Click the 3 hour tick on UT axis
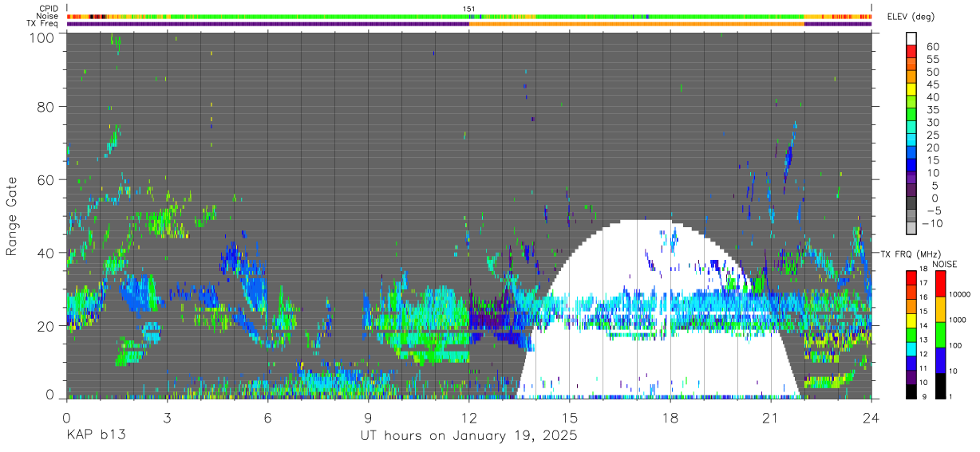 pyautogui.click(x=167, y=417)
